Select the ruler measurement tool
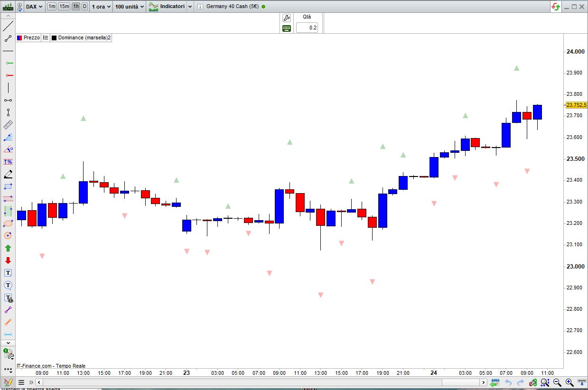Image resolution: width=588 pixels, height=390 pixels. click(x=8, y=125)
